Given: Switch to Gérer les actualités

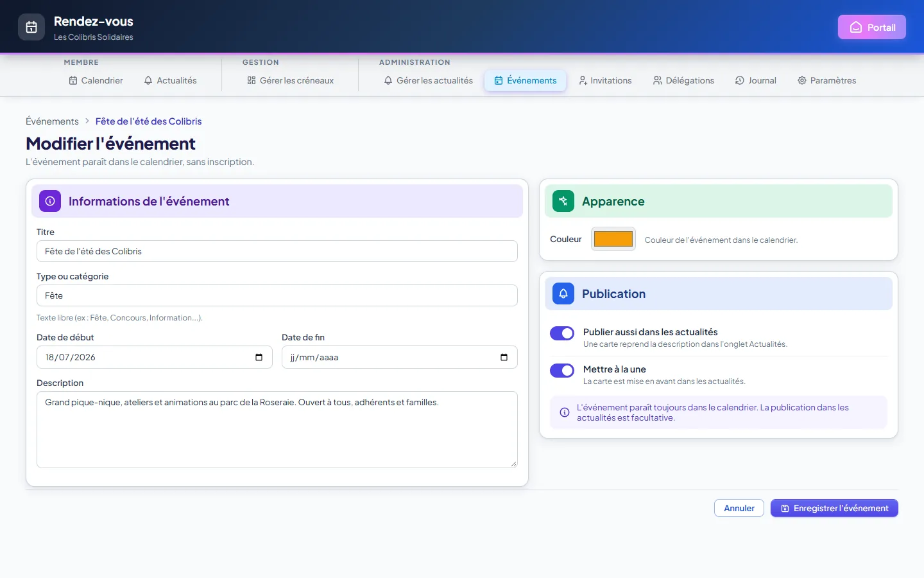Looking at the screenshot, I should tap(429, 80).
